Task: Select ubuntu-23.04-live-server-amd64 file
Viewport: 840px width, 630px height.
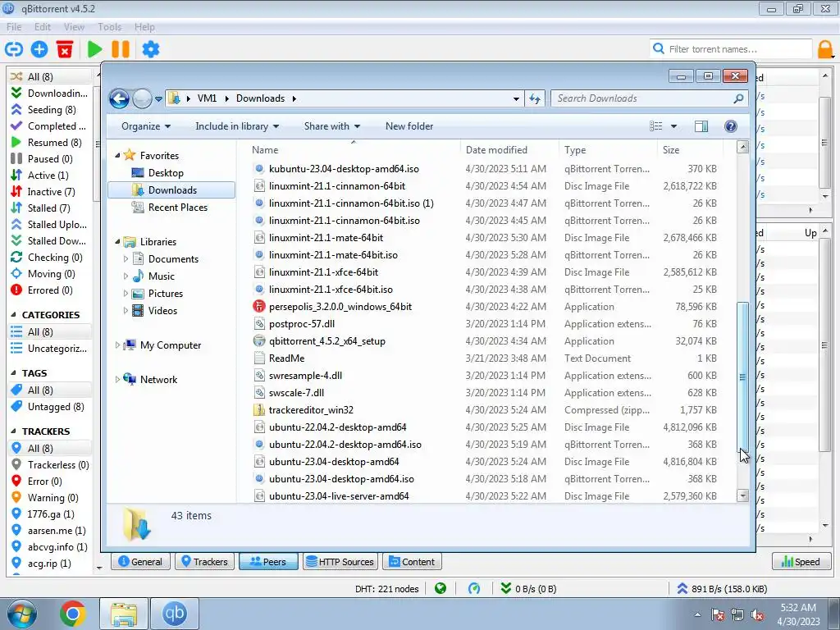Action: point(339,496)
